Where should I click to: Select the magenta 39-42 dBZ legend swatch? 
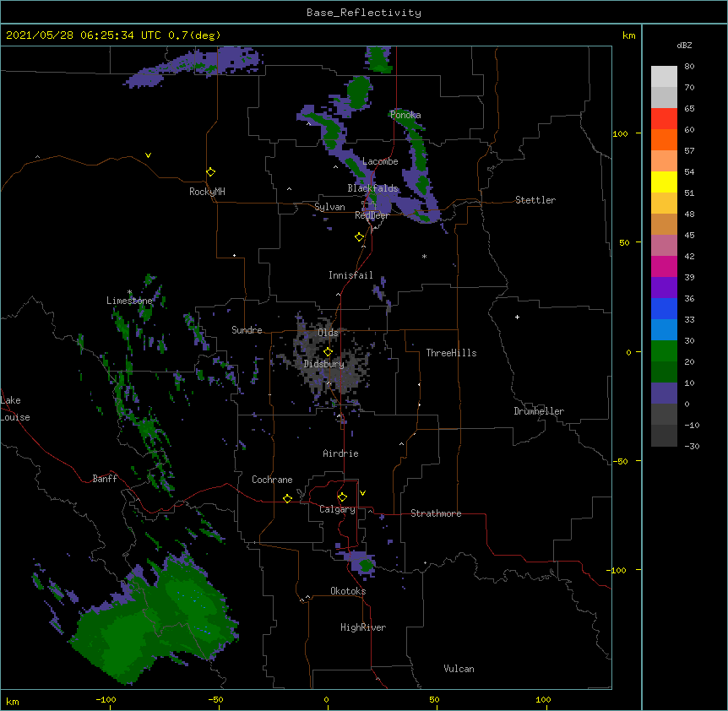(x=664, y=266)
